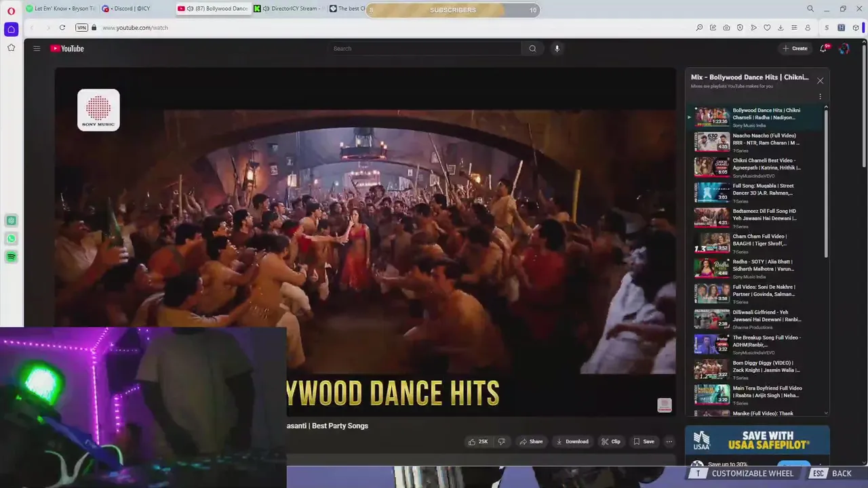Play Main Tera Boyfriend Full Video

pyautogui.click(x=757, y=395)
